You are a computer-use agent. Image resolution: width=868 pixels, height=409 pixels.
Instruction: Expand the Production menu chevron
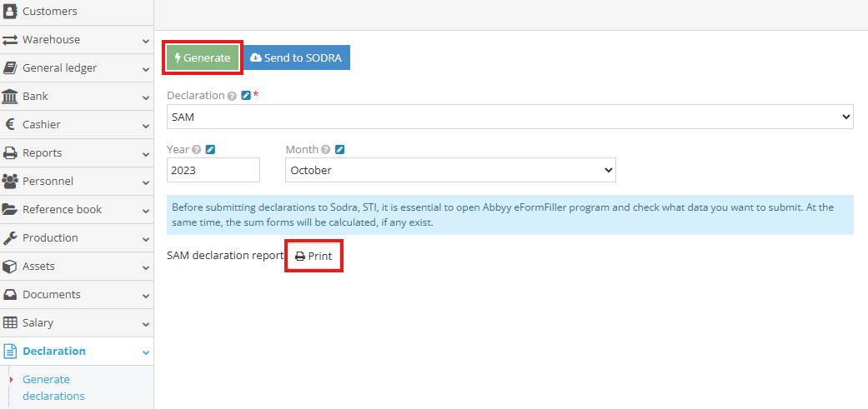pyautogui.click(x=146, y=239)
